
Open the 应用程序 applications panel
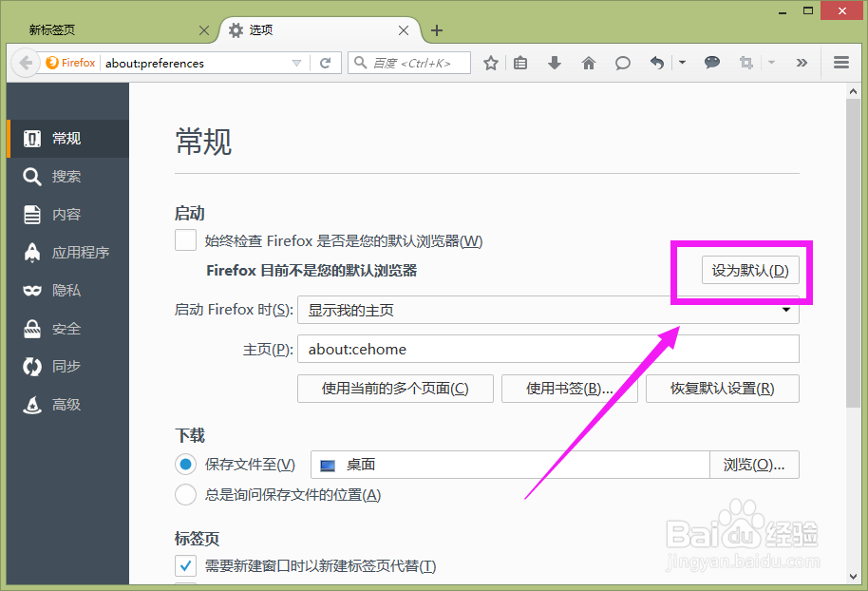pyautogui.click(x=68, y=253)
